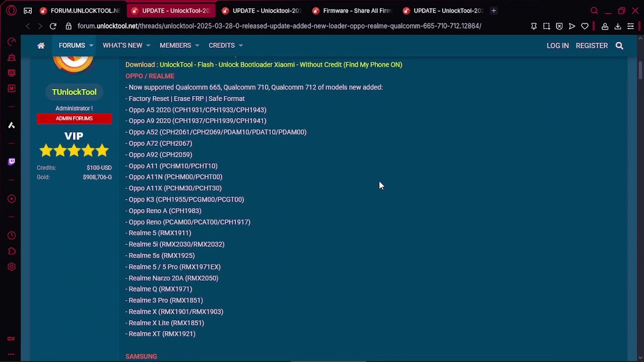
Task: Switch to the Firmware - Share All Firmware tab
Action: click(x=351, y=11)
